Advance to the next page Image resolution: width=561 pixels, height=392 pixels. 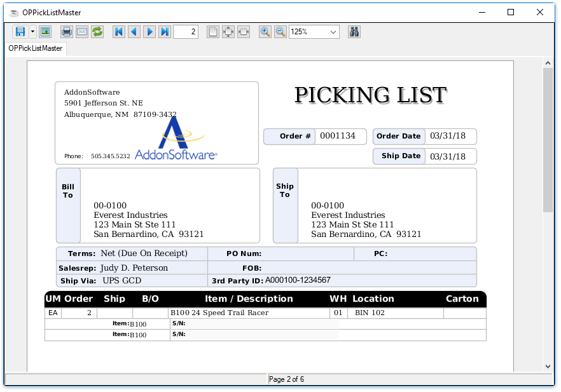pos(149,32)
